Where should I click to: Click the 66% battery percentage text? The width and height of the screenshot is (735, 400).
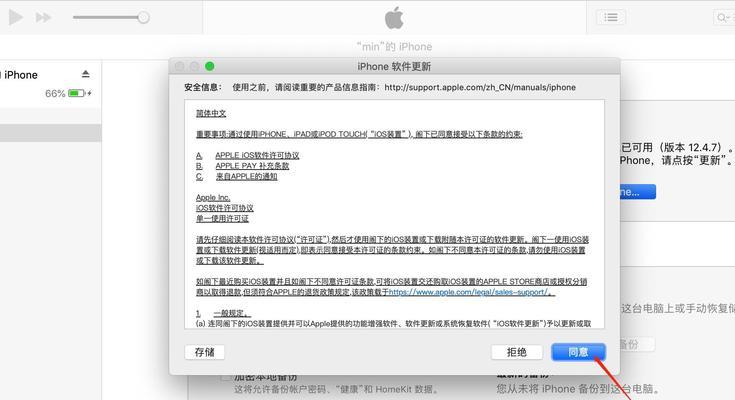[x=55, y=93]
